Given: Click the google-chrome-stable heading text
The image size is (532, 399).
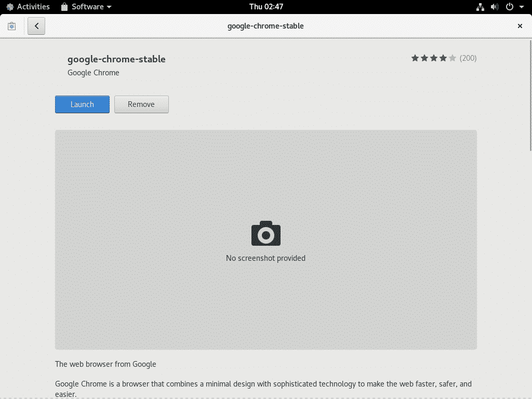Looking at the screenshot, I should 116,59.
